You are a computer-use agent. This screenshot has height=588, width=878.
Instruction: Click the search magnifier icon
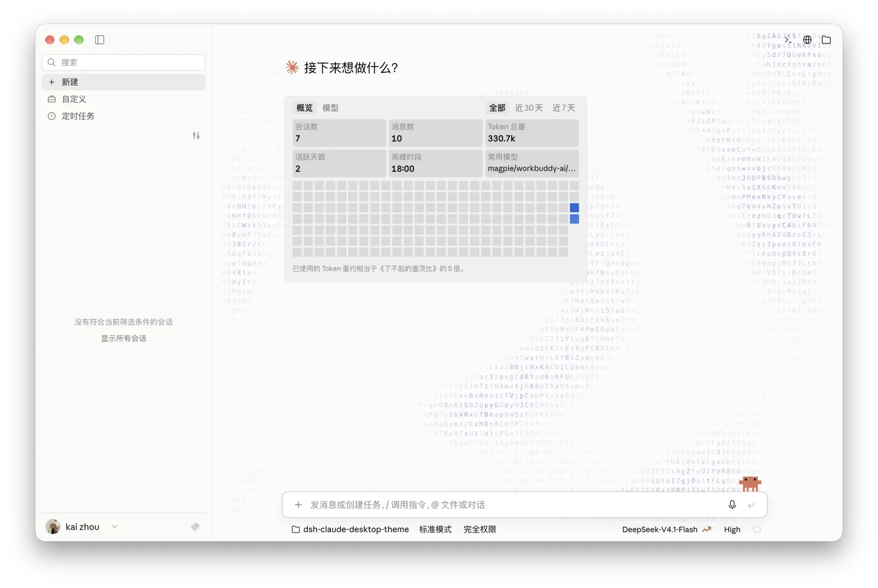pos(52,63)
